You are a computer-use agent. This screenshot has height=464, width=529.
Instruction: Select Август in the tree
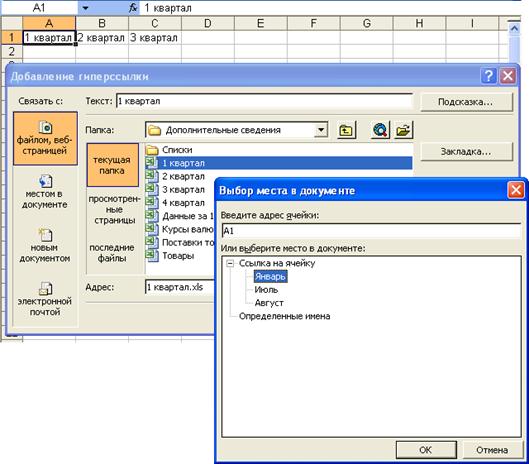coord(269,303)
